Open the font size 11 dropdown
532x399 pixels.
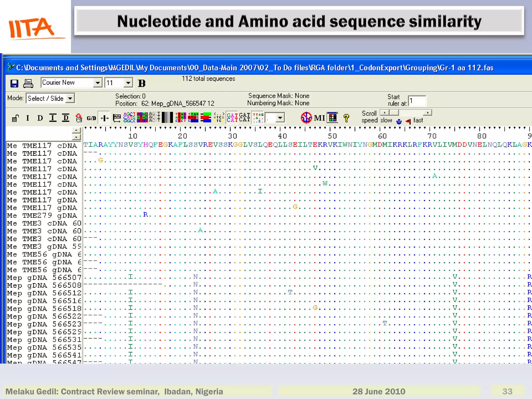[x=128, y=83]
